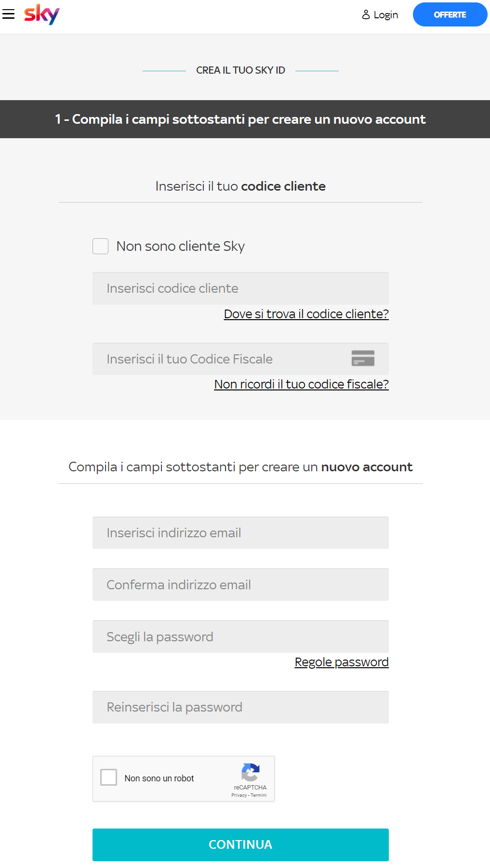This screenshot has height=868, width=490.
Task: Click the 'Reinserisci la password' field
Action: 240,707
